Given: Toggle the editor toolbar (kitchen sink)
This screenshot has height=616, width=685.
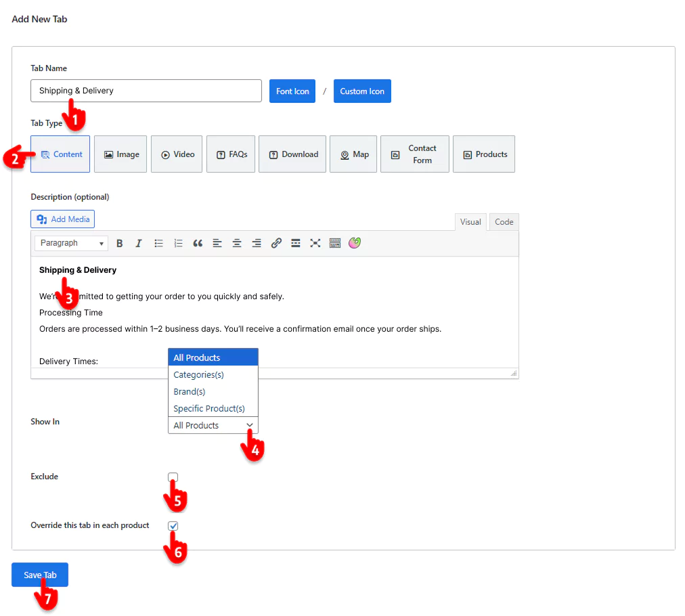Looking at the screenshot, I should tap(335, 243).
